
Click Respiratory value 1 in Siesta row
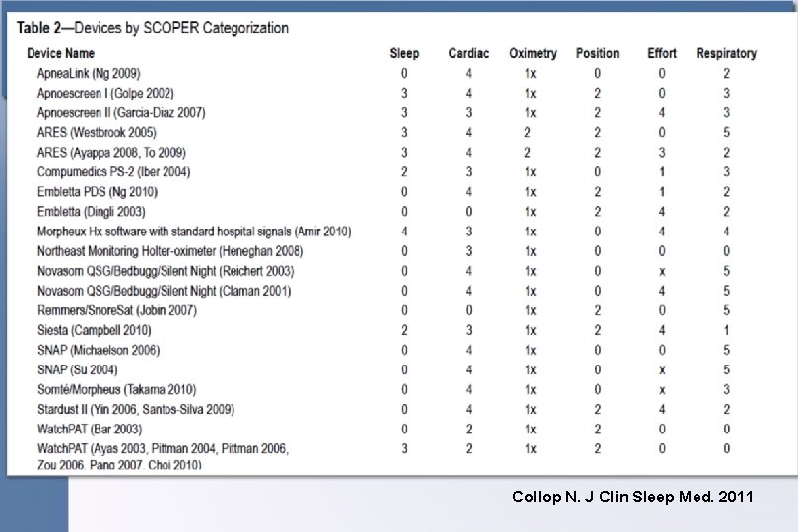click(726, 331)
